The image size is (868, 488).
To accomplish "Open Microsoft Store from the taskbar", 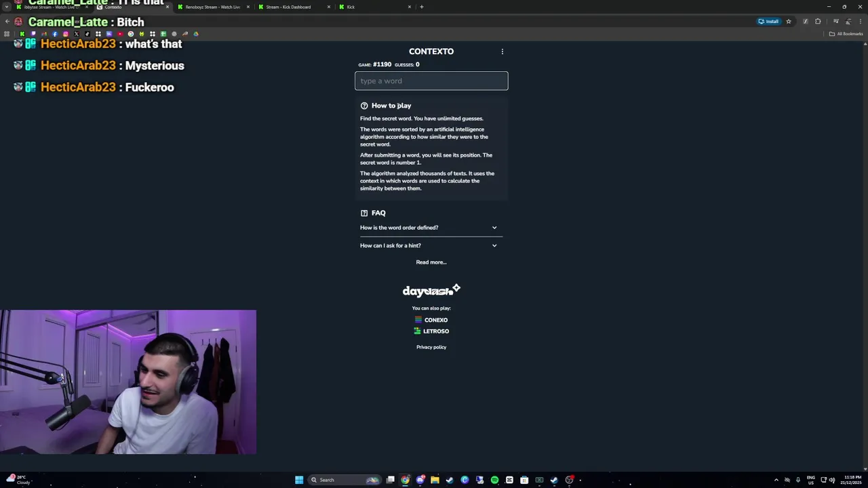I will click(x=524, y=480).
